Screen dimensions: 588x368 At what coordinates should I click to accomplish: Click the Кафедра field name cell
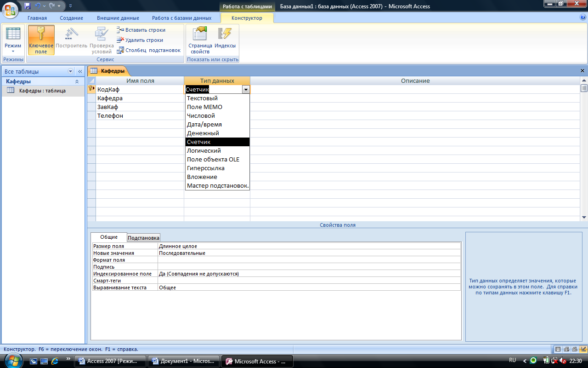[140, 98]
